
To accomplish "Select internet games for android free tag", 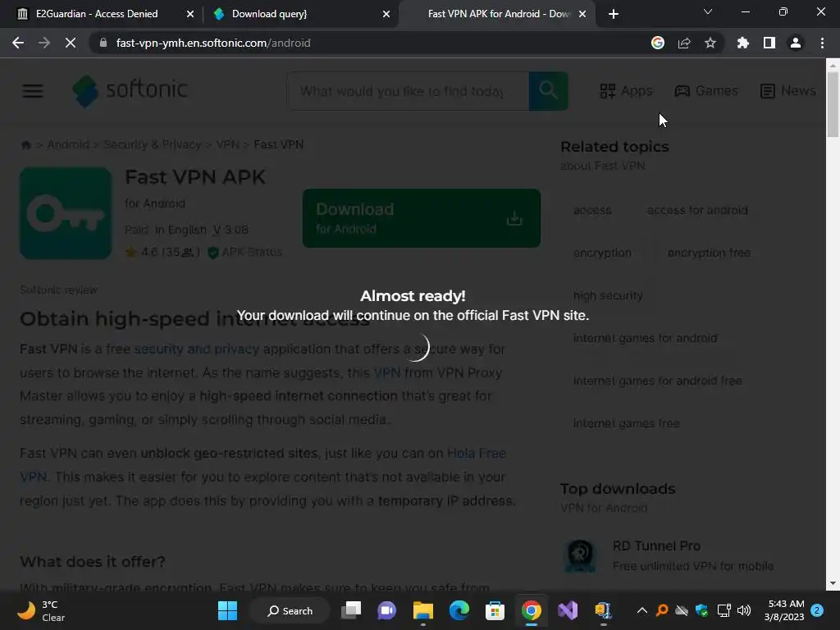I will coord(657,381).
